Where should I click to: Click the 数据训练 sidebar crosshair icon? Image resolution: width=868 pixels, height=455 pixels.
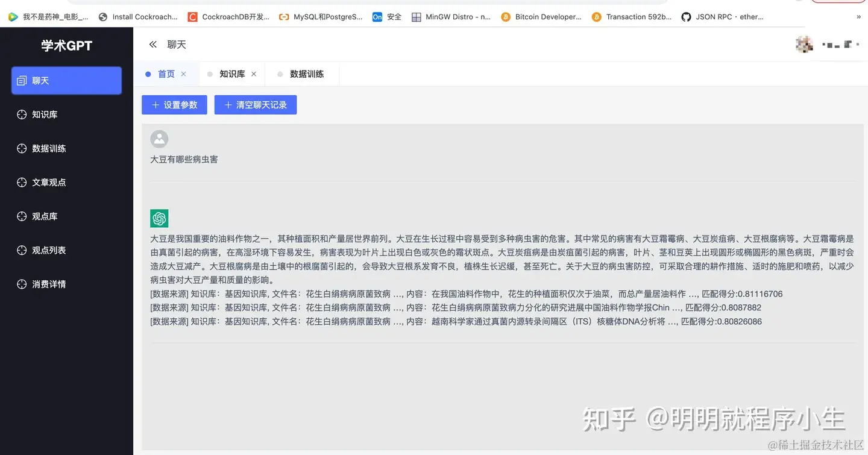[22, 148]
